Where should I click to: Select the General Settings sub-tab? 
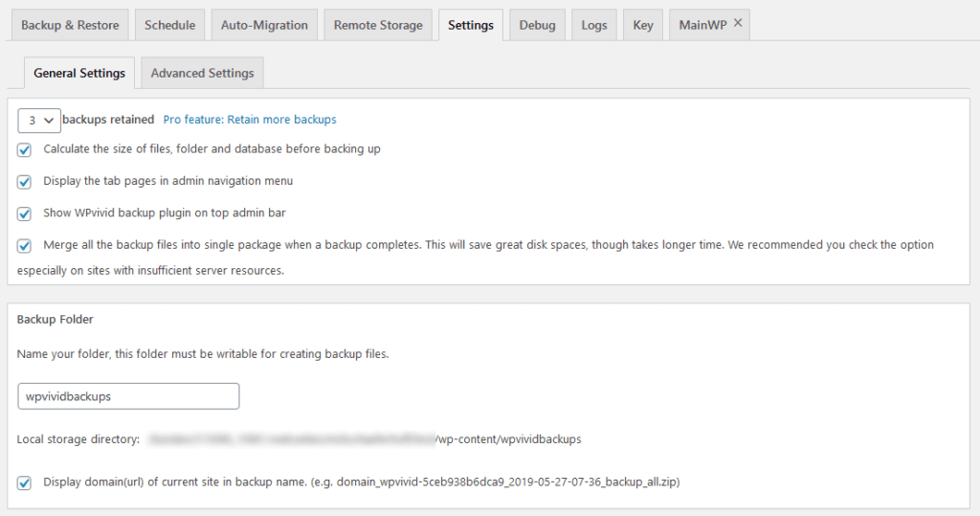tap(79, 73)
